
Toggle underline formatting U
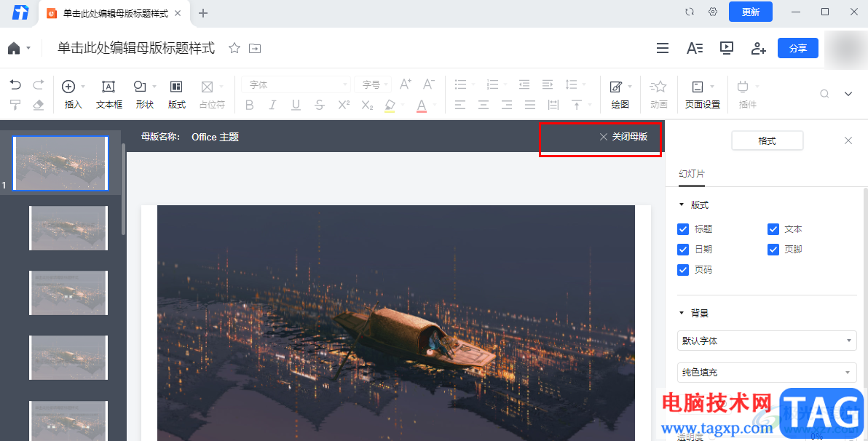tap(296, 105)
